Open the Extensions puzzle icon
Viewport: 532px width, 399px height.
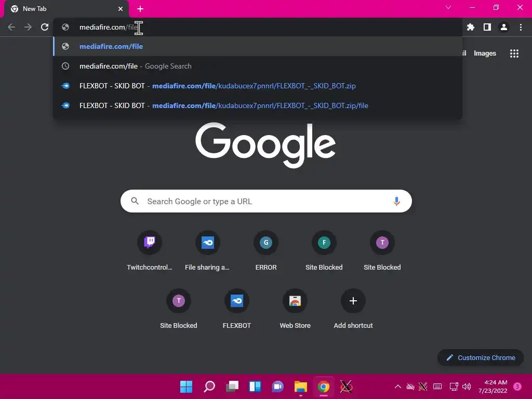471,27
